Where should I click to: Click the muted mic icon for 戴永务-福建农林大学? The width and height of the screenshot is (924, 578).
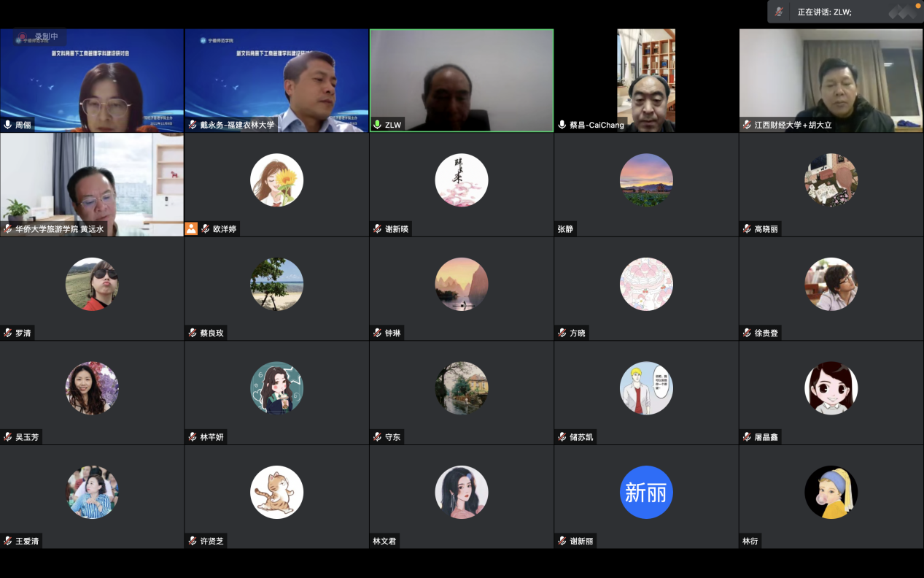[x=193, y=125]
